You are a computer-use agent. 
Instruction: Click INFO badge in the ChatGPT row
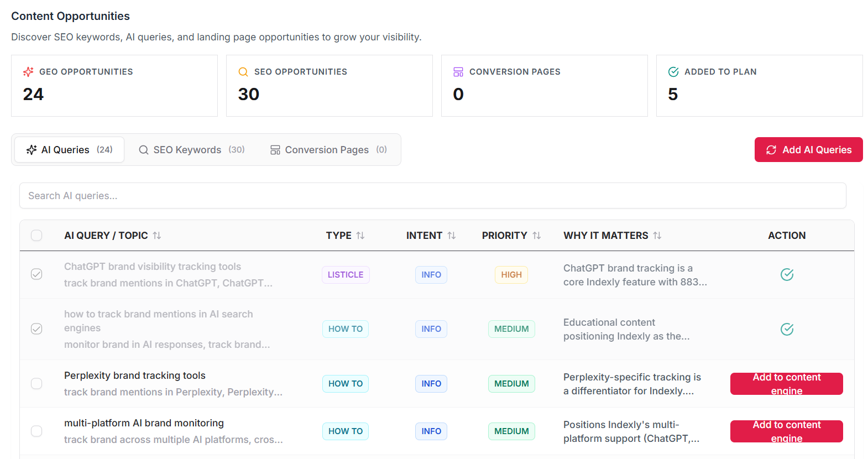pos(431,275)
